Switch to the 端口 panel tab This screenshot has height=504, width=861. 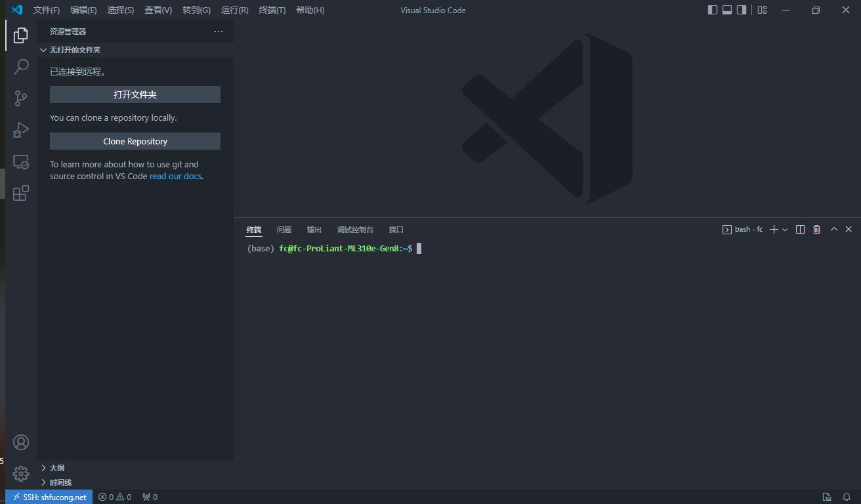point(396,230)
